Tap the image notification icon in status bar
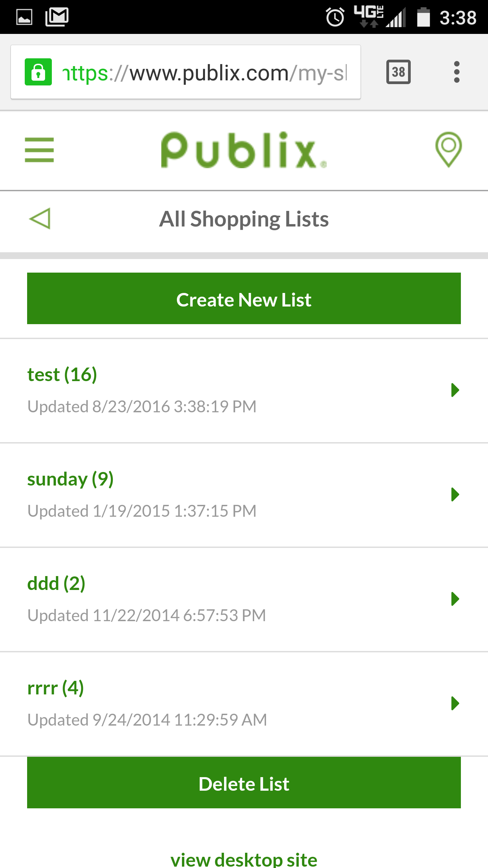 24,17
